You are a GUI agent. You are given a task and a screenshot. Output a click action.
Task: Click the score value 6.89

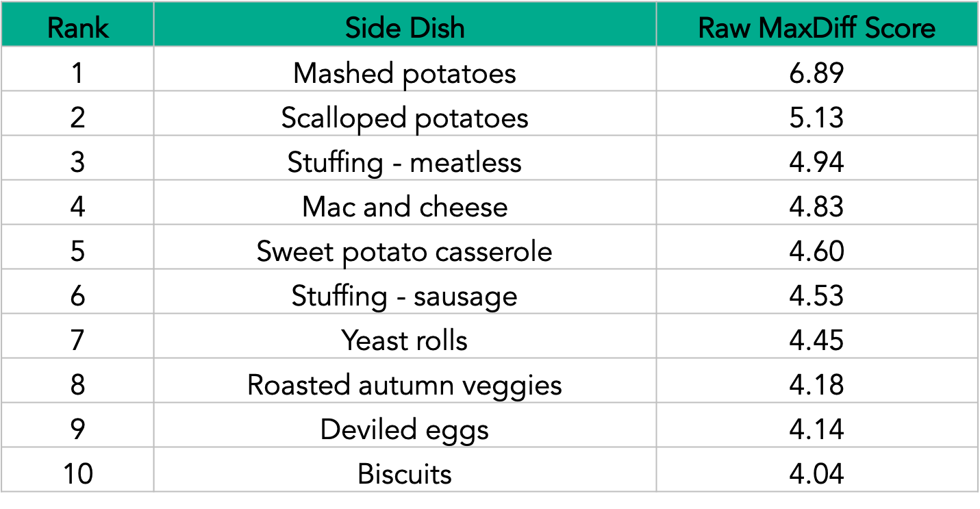coord(816,73)
